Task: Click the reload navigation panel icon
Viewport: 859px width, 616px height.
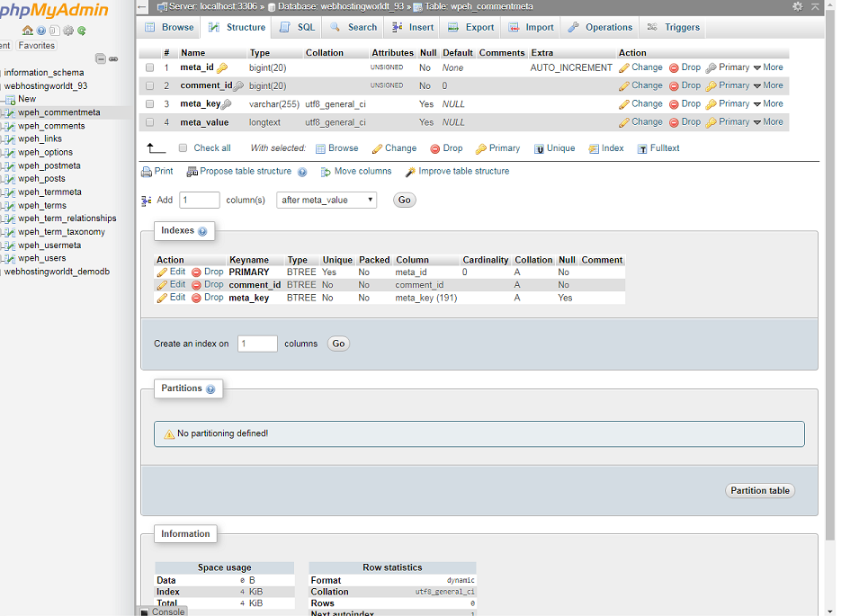Action: (82, 31)
